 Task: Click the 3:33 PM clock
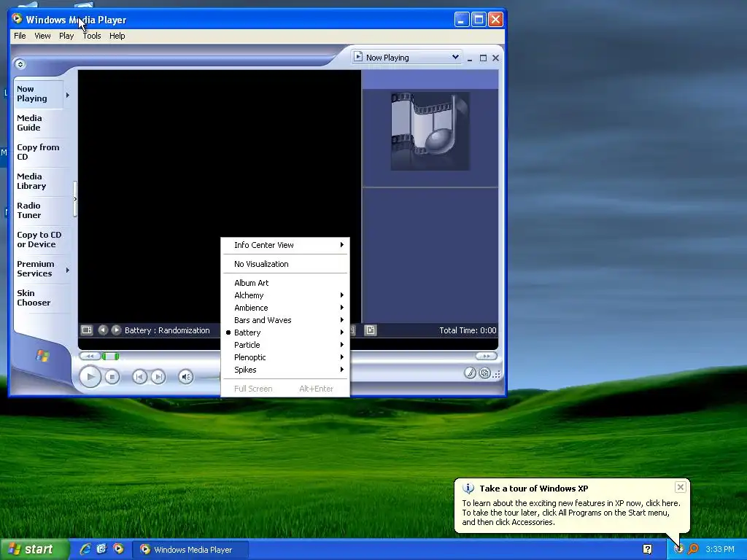pos(720,549)
